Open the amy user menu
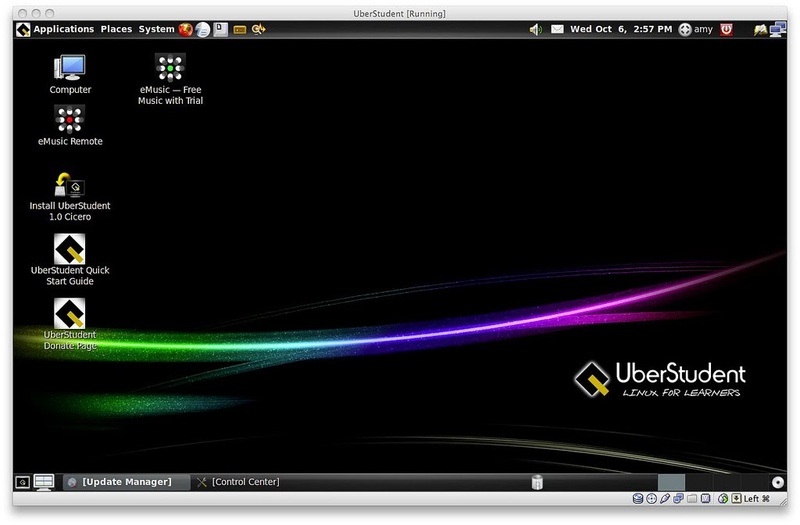Screen dimensions: 800x525 [696, 29]
